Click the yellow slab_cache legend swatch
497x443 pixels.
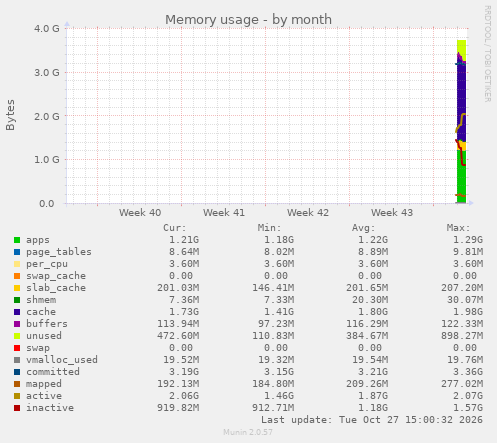[17, 288]
